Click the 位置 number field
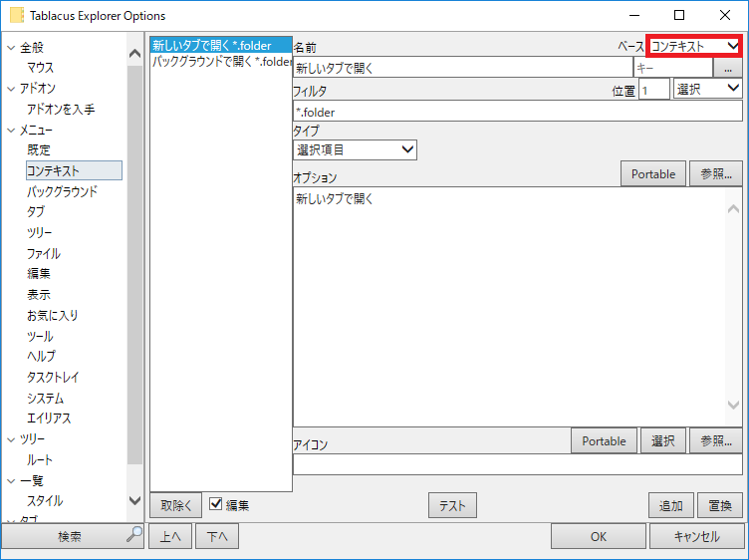Viewport: 749px width, 560px height. (653, 90)
